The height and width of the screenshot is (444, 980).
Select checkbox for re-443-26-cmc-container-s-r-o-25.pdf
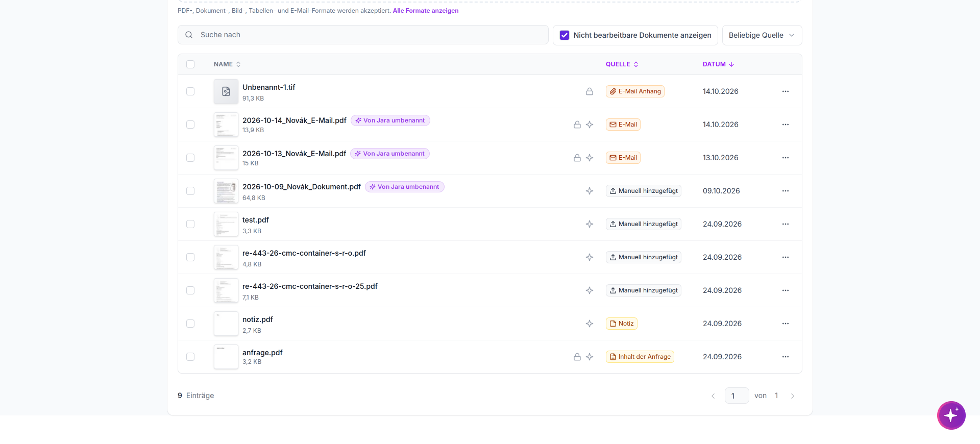[190, 290]
